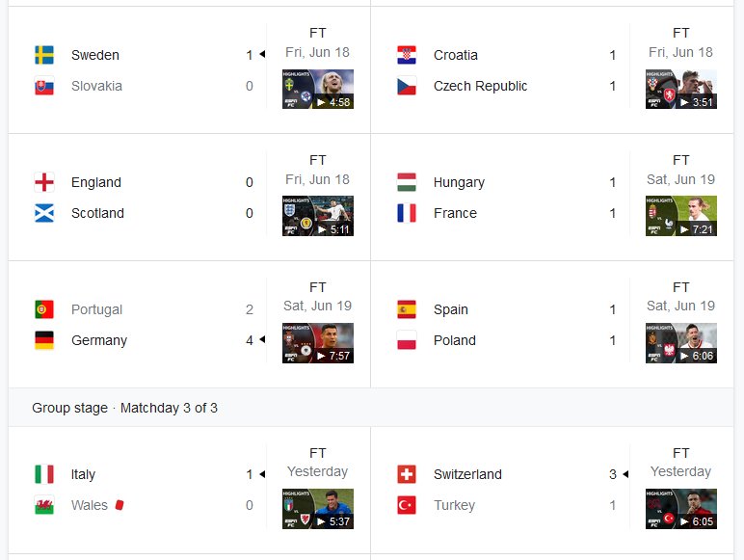Click the Portugal flag icon

(44, 309)
